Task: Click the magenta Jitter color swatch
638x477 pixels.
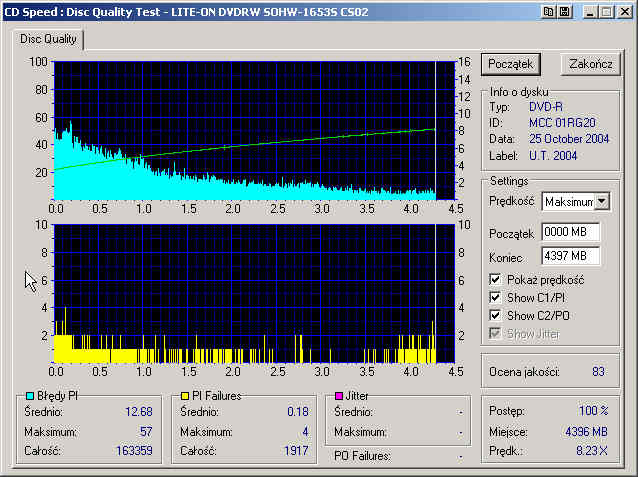Action: pos(339,396)
